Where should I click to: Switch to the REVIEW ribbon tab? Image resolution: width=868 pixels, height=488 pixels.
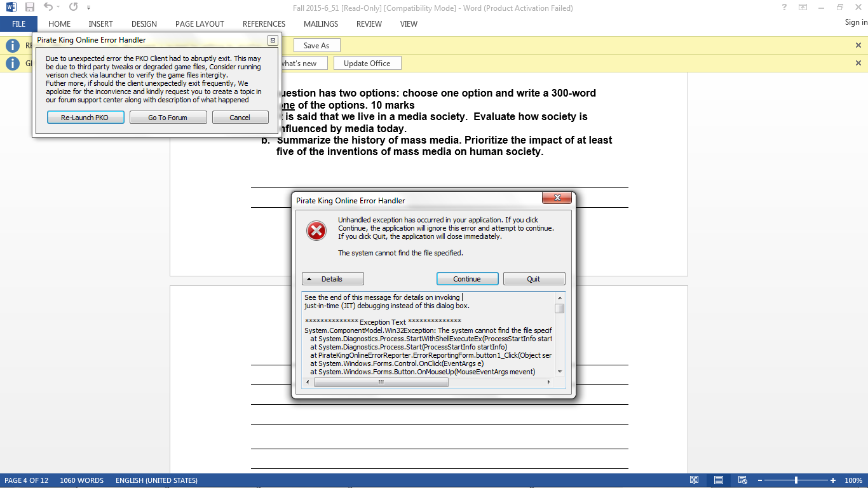pyautogui.click(x=369, y=24)
